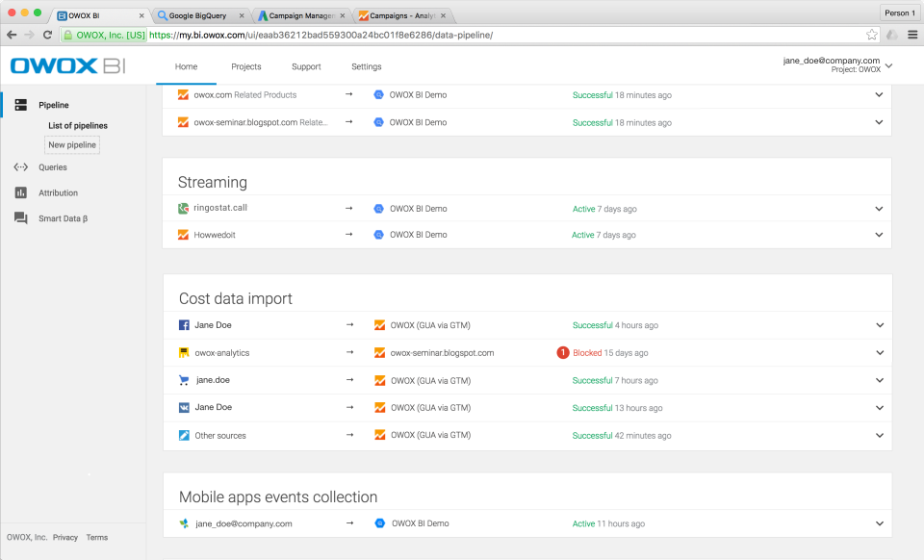
Task: Open the Terms footer link
Action: coord(97,537)
